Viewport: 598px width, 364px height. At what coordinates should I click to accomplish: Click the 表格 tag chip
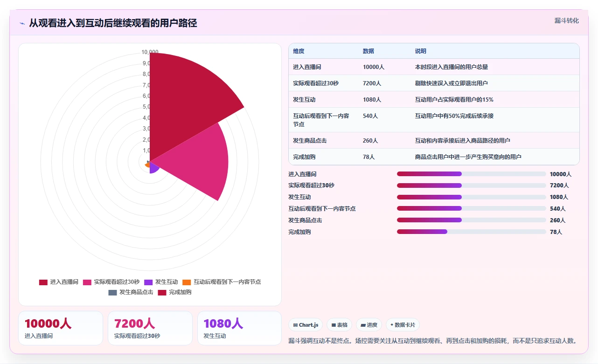[x=339, y=325]
